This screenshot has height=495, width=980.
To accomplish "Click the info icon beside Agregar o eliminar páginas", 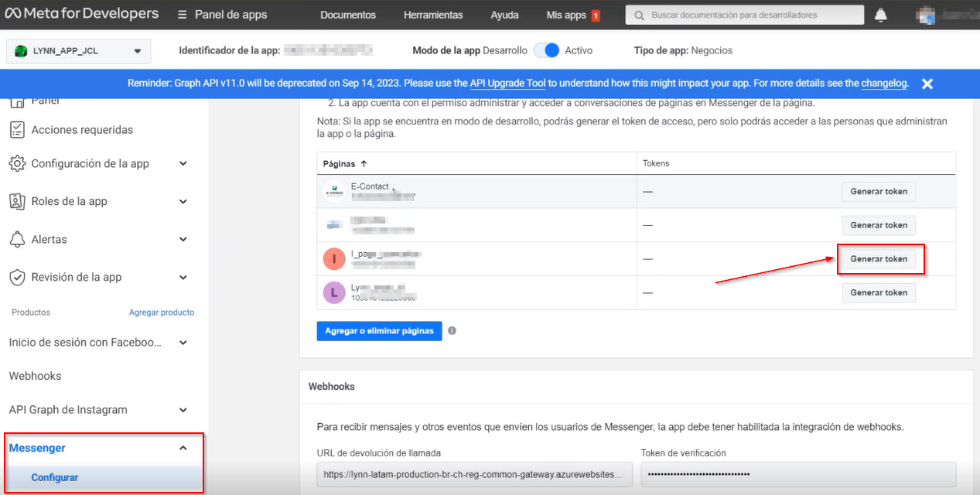I will click(452, 330).
